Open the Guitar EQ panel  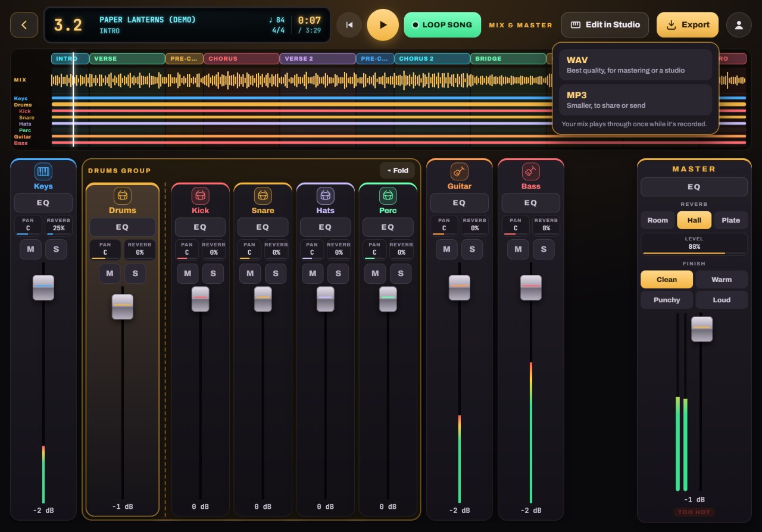coord(459,203)
